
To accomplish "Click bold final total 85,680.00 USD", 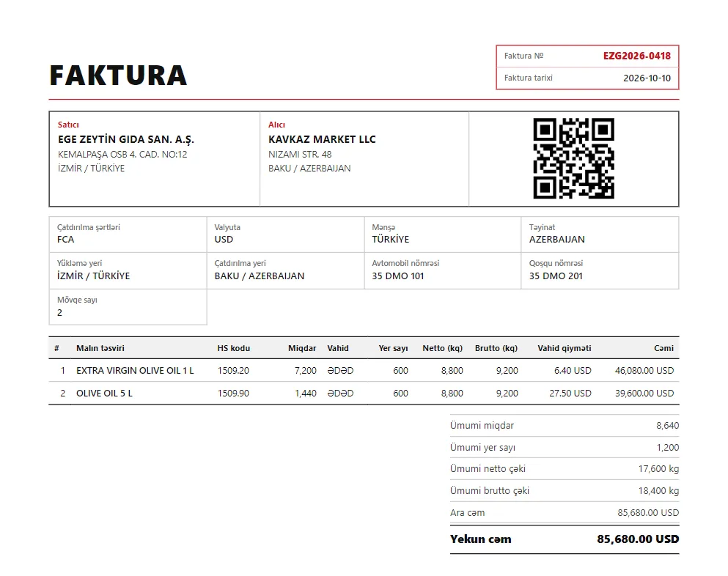I will (638, 539).
